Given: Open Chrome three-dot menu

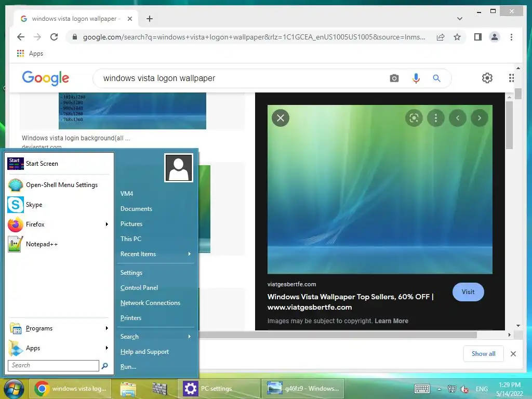Looking at the screenshot, I should point(511,37).
